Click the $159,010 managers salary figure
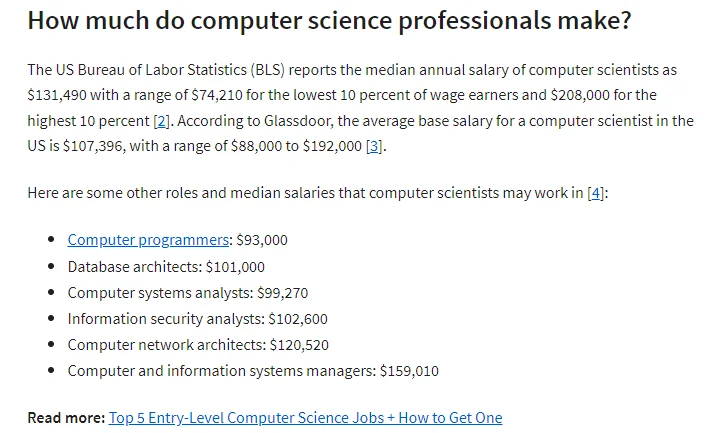The image size is (708, 433). [x=409, y=371]
